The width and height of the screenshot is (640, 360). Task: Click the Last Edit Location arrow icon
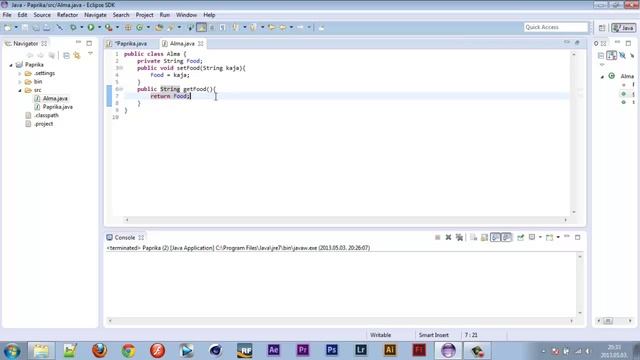[271, 27]
